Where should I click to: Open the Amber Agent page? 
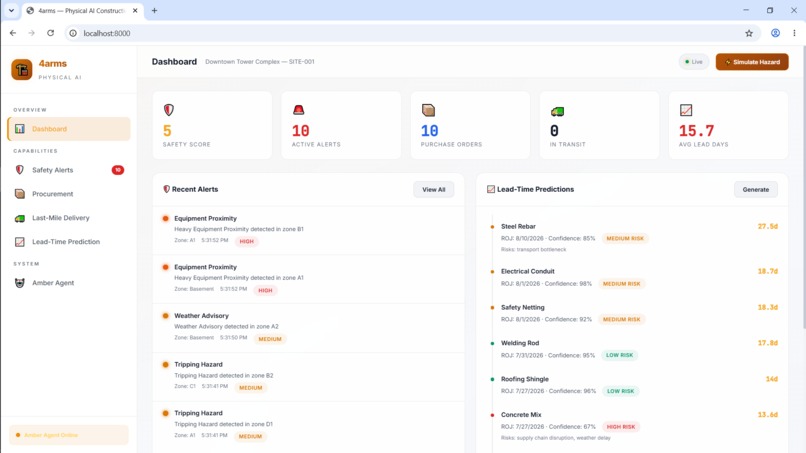[69, 283]
